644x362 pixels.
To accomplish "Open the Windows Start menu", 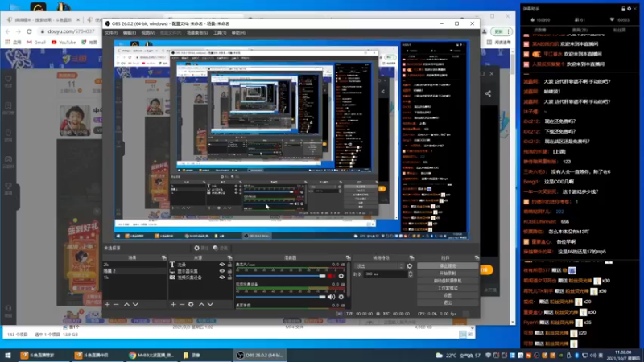I will [x=8, y=355].
